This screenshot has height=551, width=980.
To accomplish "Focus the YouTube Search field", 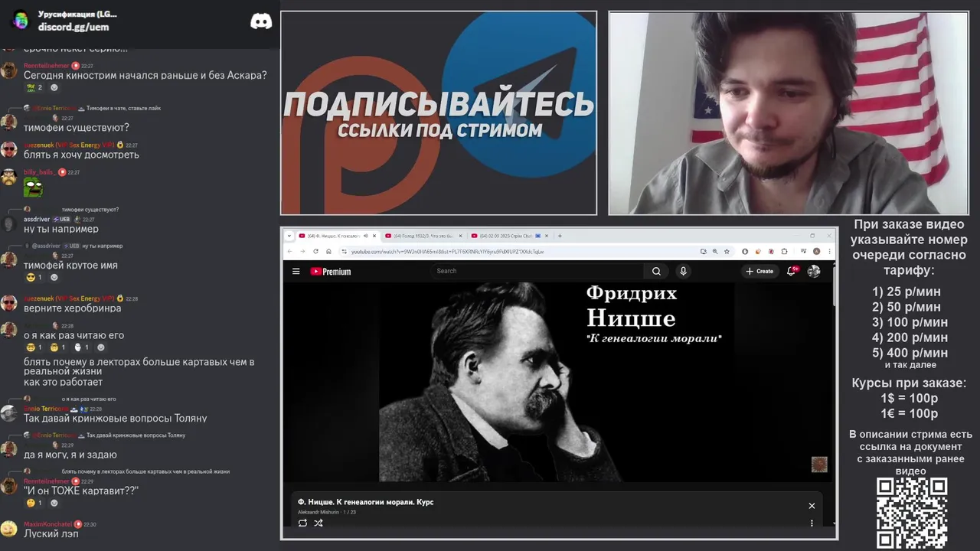I will pyautogui.click(x=538, y=271).
